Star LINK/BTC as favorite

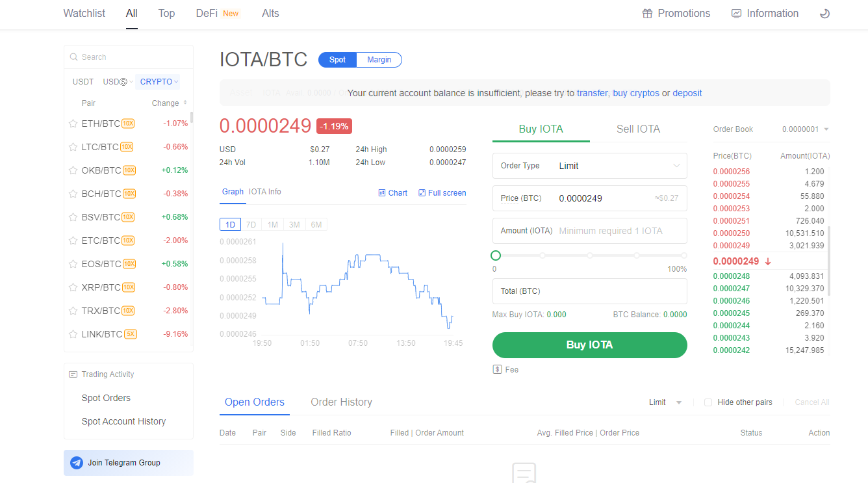[x=73, y=334]
